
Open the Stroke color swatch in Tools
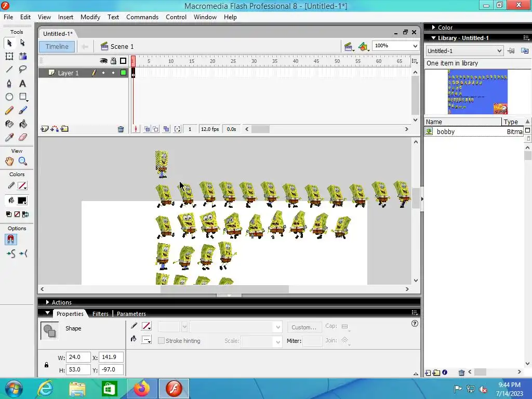22,186
